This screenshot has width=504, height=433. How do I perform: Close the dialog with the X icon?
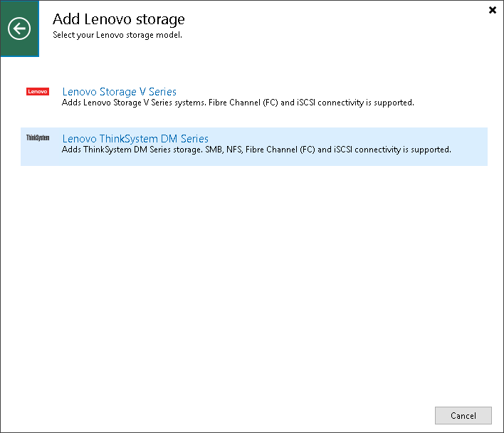493,10
